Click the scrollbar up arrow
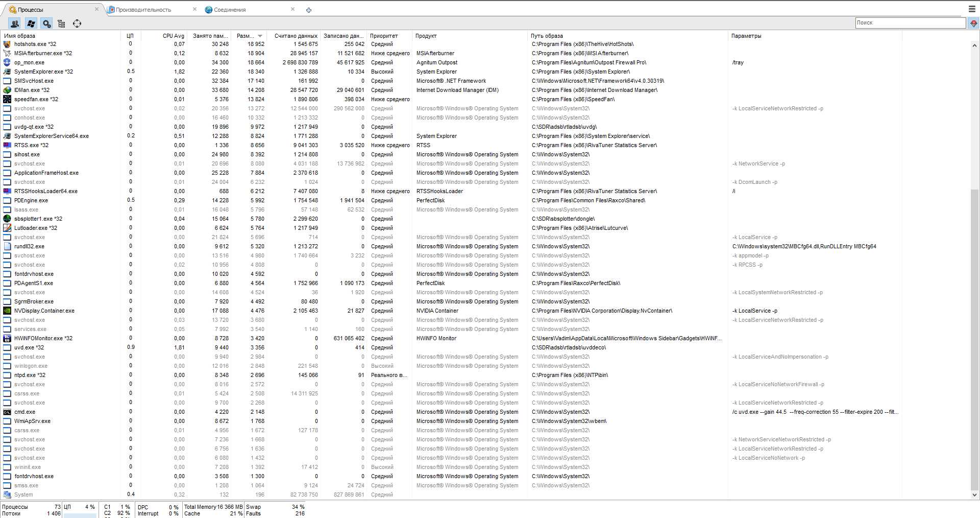Viewport: 980px width, 518px height. 974,45
